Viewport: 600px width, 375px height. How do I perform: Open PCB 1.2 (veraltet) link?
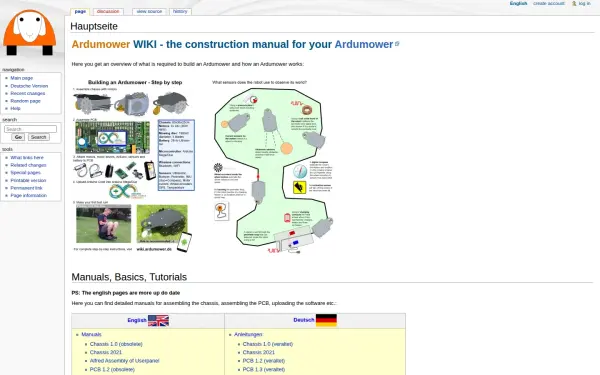tap(264, 361)
